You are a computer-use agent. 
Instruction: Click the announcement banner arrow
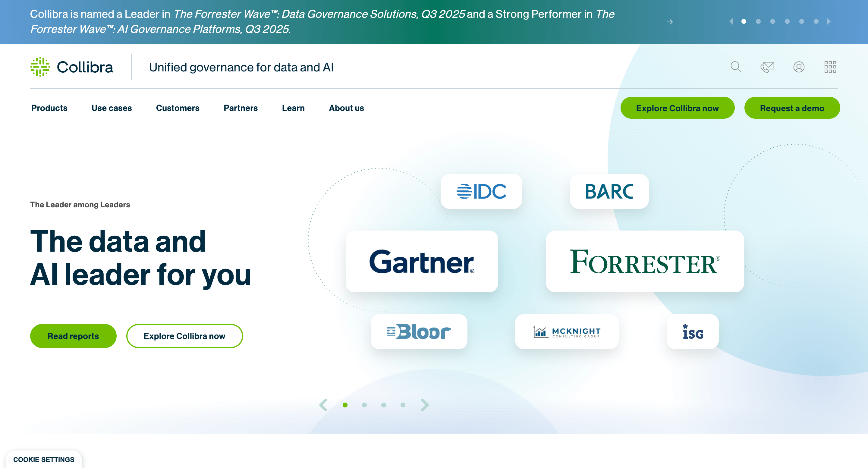point(670,22)
